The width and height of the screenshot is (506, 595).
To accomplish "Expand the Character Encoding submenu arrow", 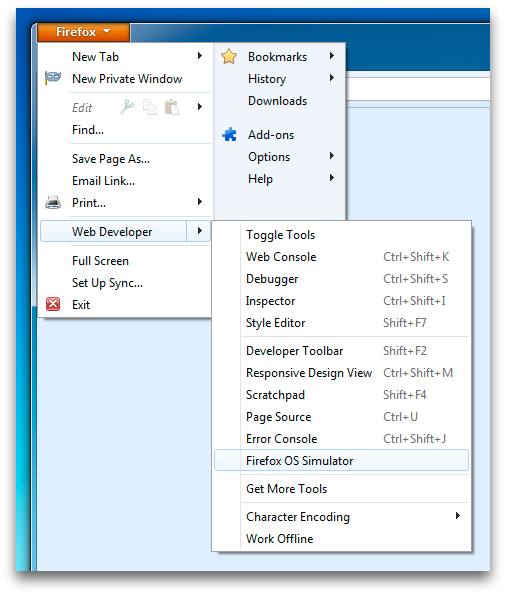I will [x=458, y=516].
